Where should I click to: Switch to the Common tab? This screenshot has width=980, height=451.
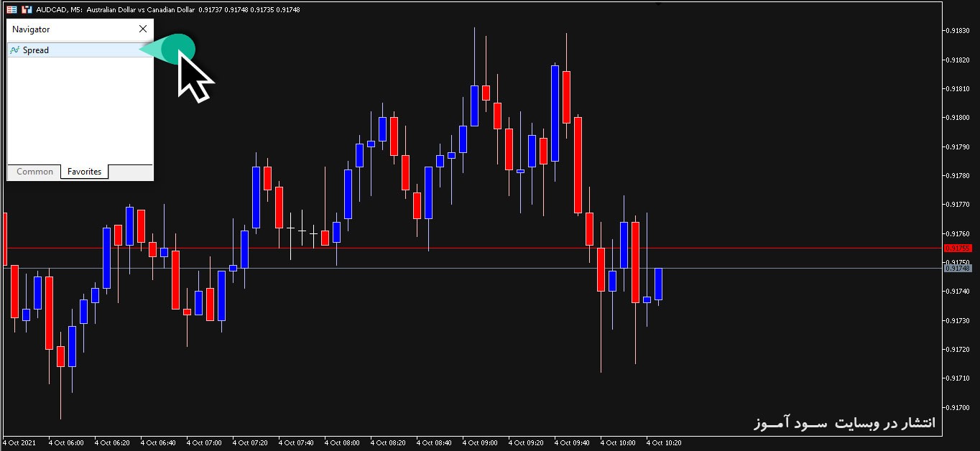coord(34,172)
